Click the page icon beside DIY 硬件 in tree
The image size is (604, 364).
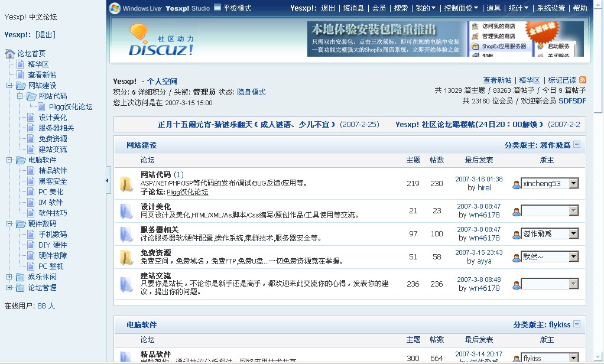point(31,245)
